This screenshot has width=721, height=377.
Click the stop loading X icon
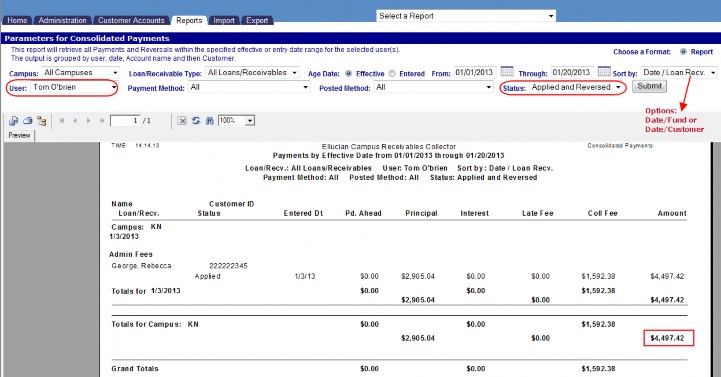(182, 121)
